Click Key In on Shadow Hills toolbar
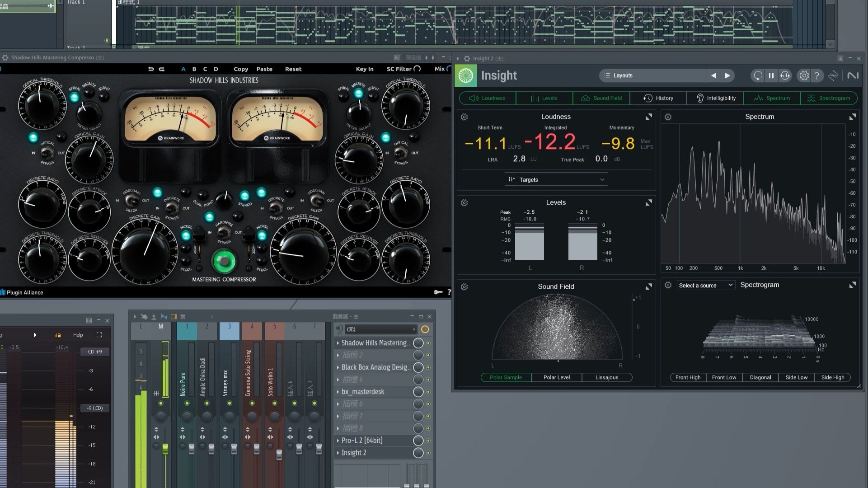Viewport: 868px width, 488px height. pyautogui.click(x=365, y=69)
